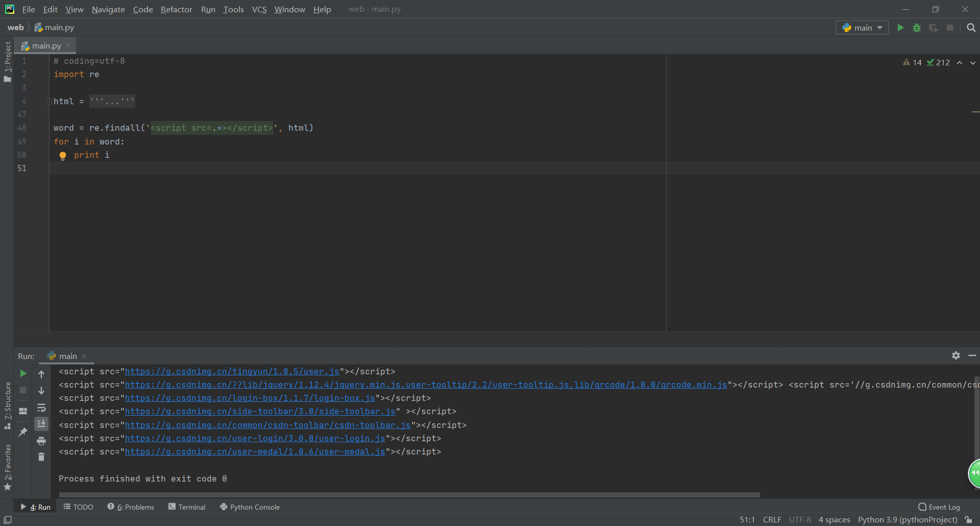
Task: Open the File menu
Action: click(x=29, y=9)
